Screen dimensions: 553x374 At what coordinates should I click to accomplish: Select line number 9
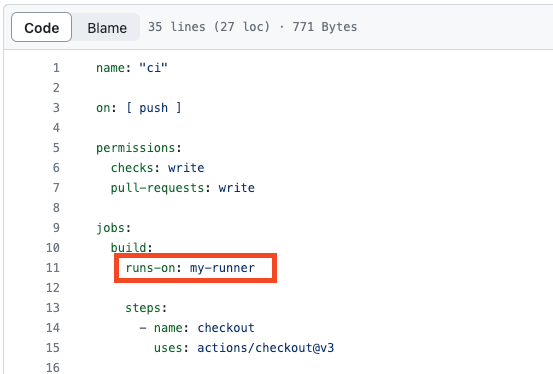coord(56,228)
